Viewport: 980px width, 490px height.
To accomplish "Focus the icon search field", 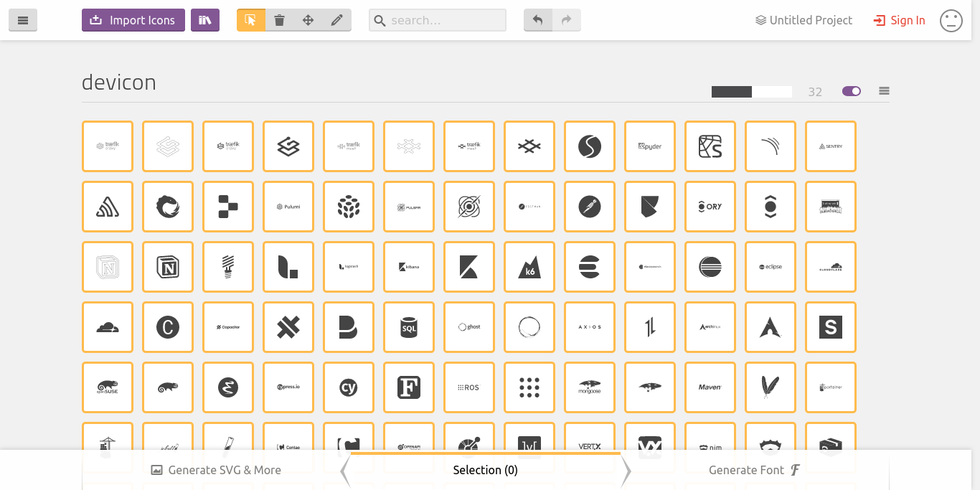I will (438, 20).
